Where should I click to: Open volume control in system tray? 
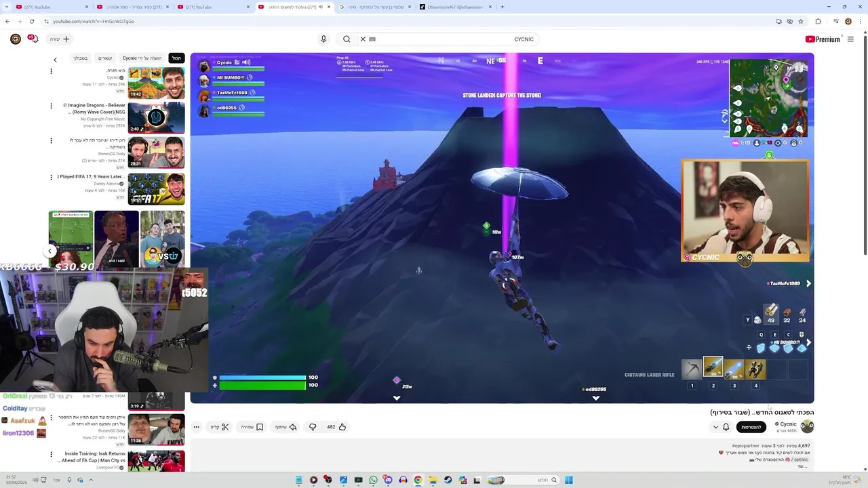pyautogui.click(x=35, y=480)
